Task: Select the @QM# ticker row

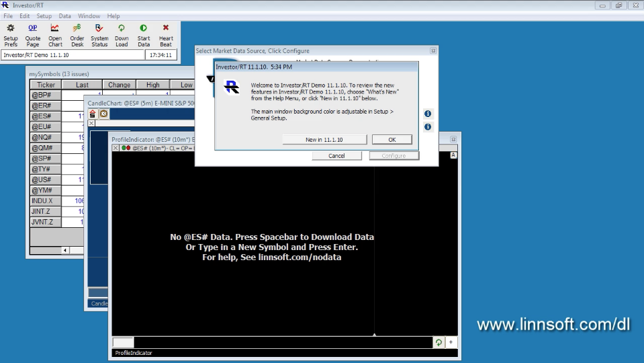Action: click(46, 148)
